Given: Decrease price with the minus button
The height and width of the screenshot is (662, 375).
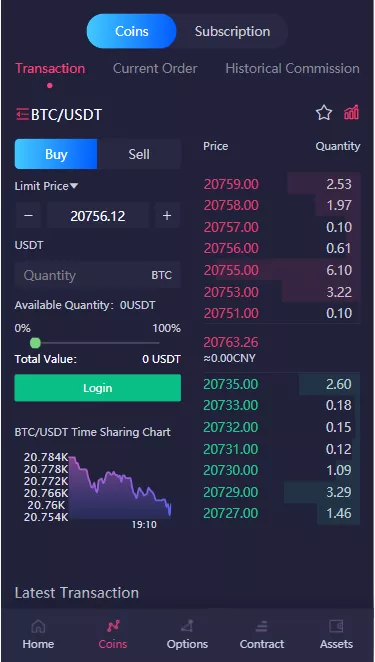Looking at the screenshot, I should point(28,216).
